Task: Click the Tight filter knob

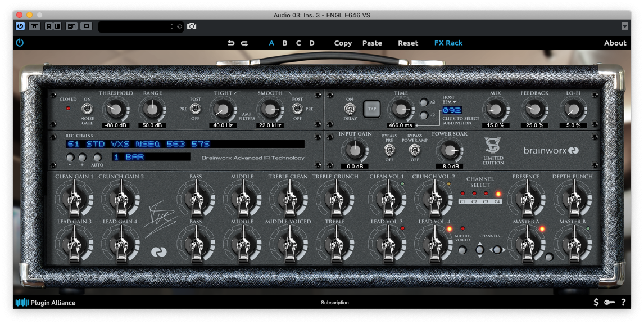Action: coord(223,109)
